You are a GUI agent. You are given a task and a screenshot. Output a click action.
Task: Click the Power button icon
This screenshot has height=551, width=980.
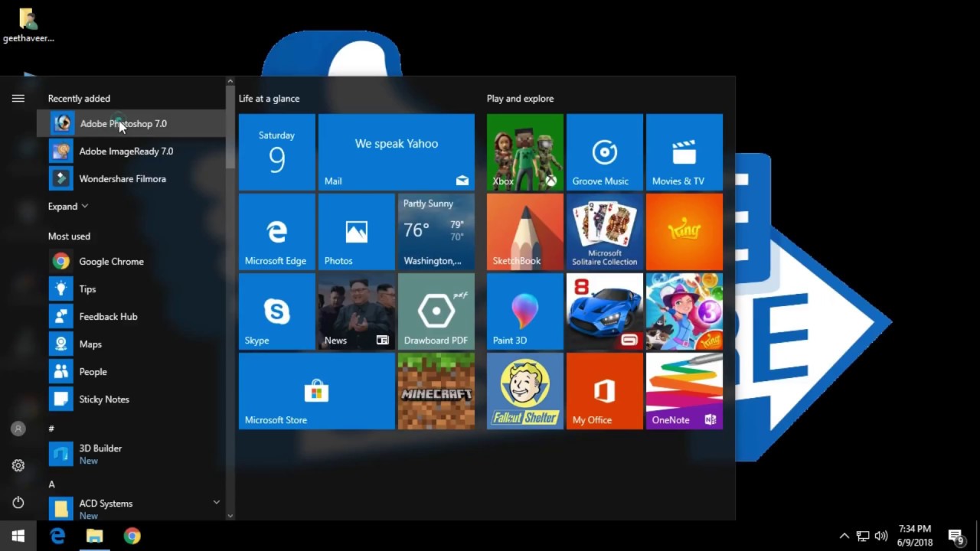click(18, 502)
